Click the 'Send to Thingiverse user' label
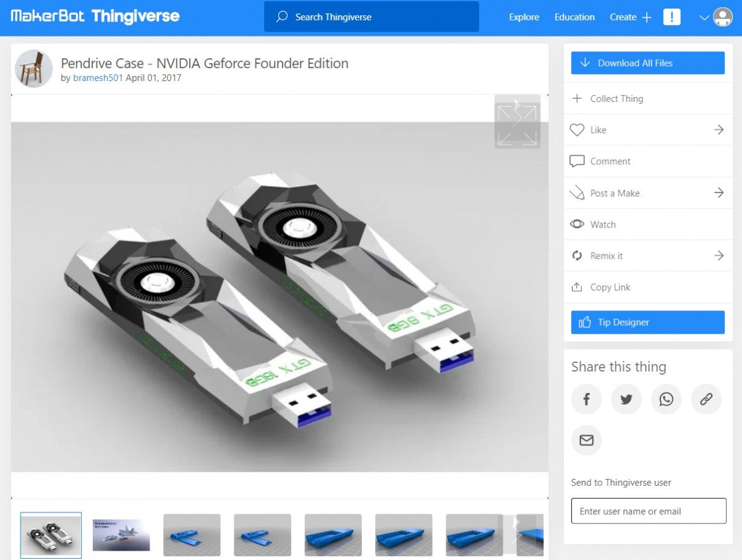This screenshot has height=560, width=742. (x=621, y=483)
